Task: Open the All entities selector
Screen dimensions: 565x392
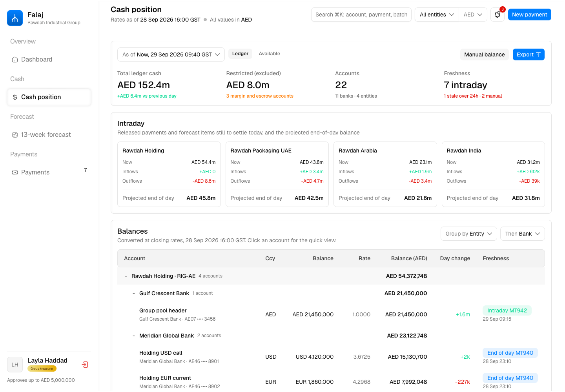Action: tap(437, 15)
